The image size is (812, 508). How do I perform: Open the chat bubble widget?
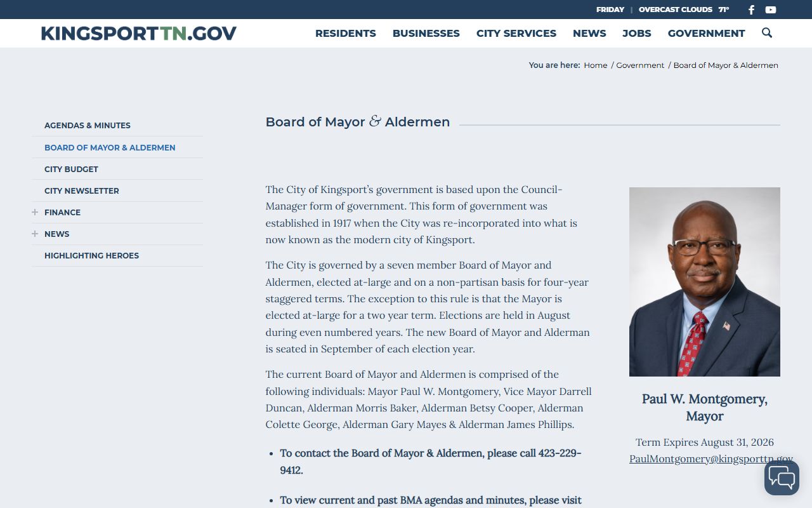click(x=782, y=478)
